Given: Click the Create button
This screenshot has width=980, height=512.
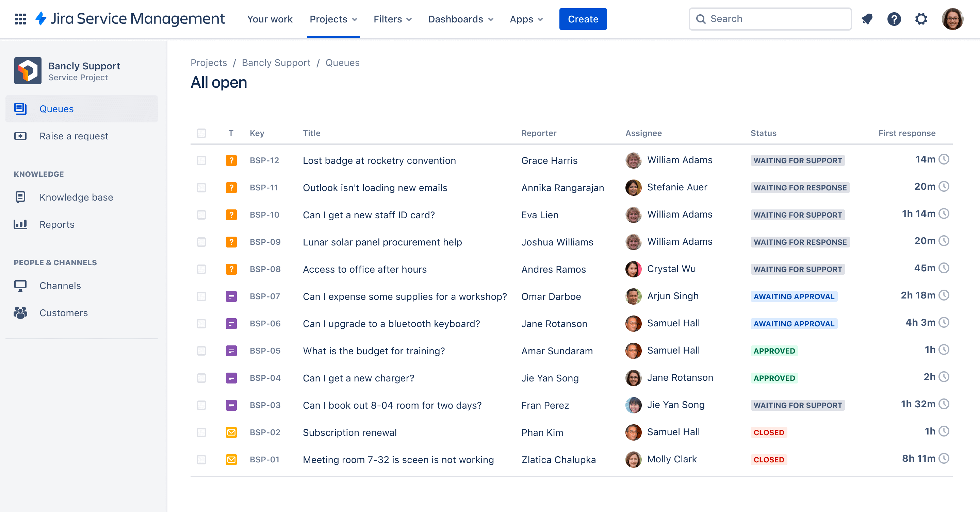Looking at the screenshot, I should coord(583,19).
